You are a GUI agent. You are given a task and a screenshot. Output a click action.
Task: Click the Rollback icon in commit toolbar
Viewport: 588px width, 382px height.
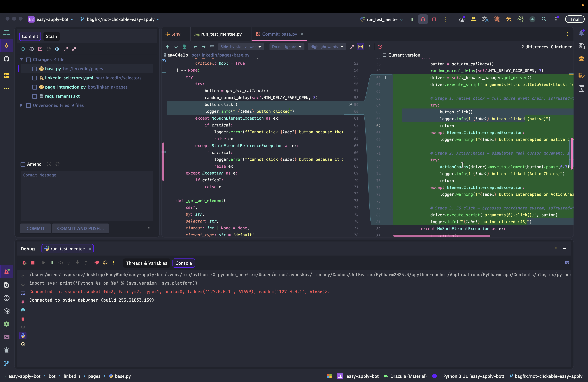tap(31, 49)
